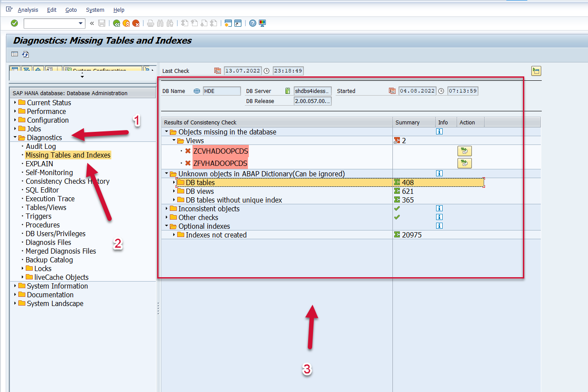Click the action button for ZCVHADOOPCDS
This screenshot has width=588, height=392.
(464, 151)
